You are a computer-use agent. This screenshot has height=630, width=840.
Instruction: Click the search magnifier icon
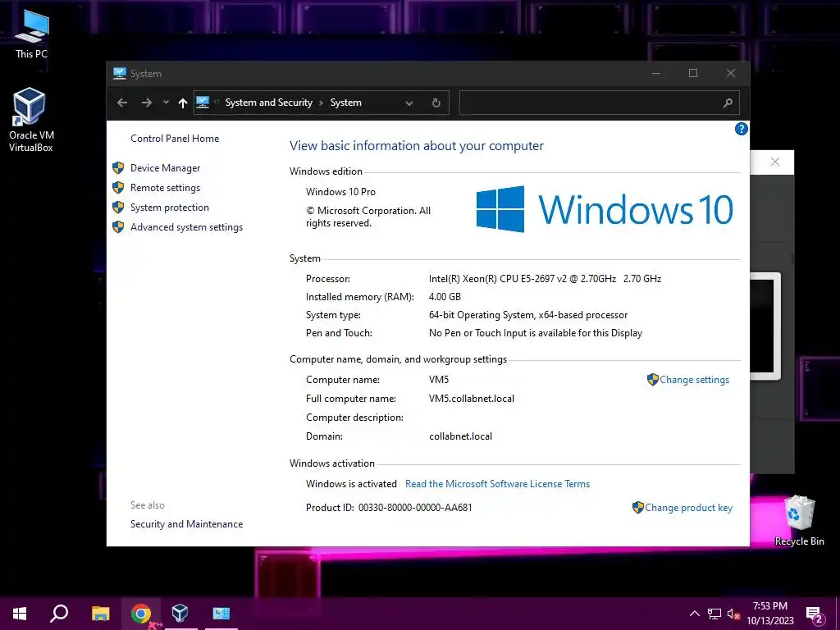(x=728, y=103)
